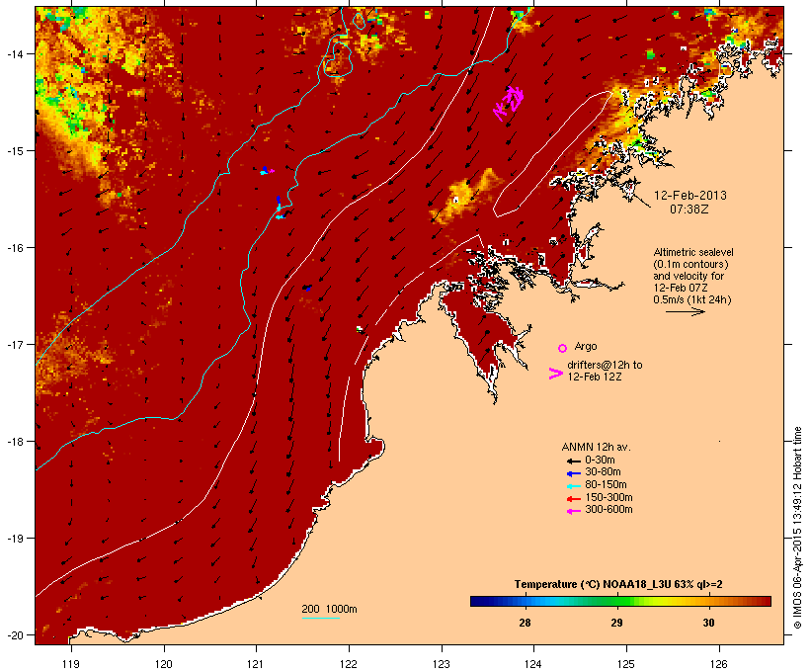The width and height of the screenshot is (810, 672).
Task: Click the 'Argo' legend label
Action: [x=586, y=346]
